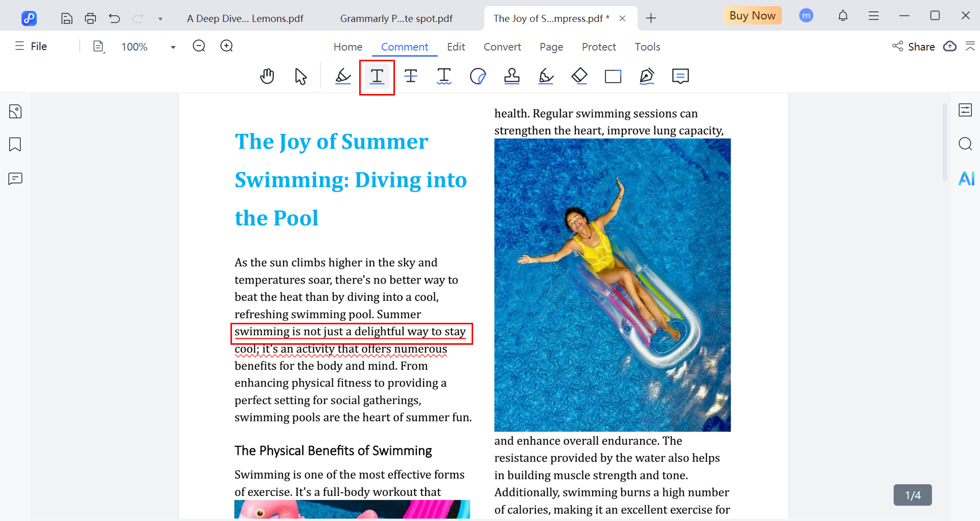Screen dimensions: 980x521
Task: Select the freehand Pencil drawing tool
Action: coord(545,76)
